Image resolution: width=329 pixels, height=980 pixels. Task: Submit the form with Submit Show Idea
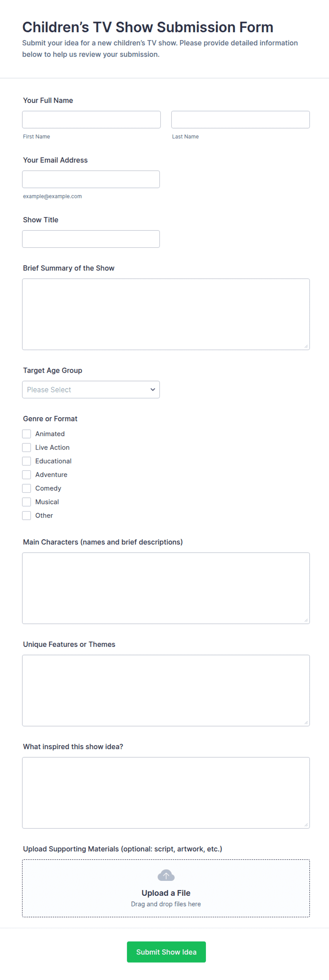tap(166, 952)
